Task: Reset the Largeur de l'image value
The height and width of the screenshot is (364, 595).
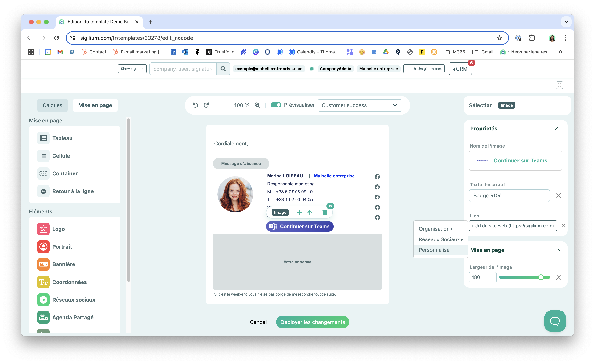Action: (x=559, y=277)
